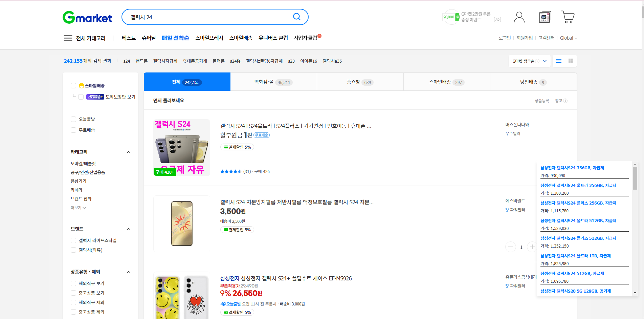Check 해외직구 보기 option
644x319 pixels.
[73, 283]
